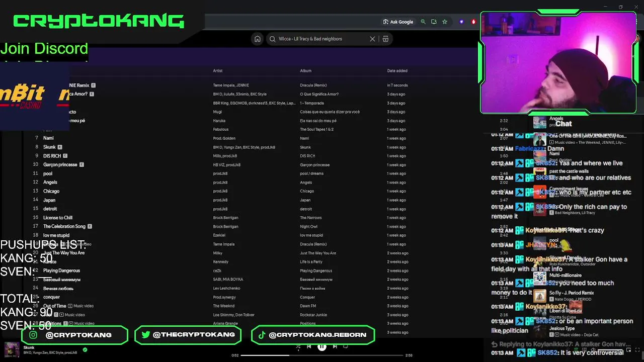Toggle repeat in the player bar
644x362 pixels.
point(346,346)
